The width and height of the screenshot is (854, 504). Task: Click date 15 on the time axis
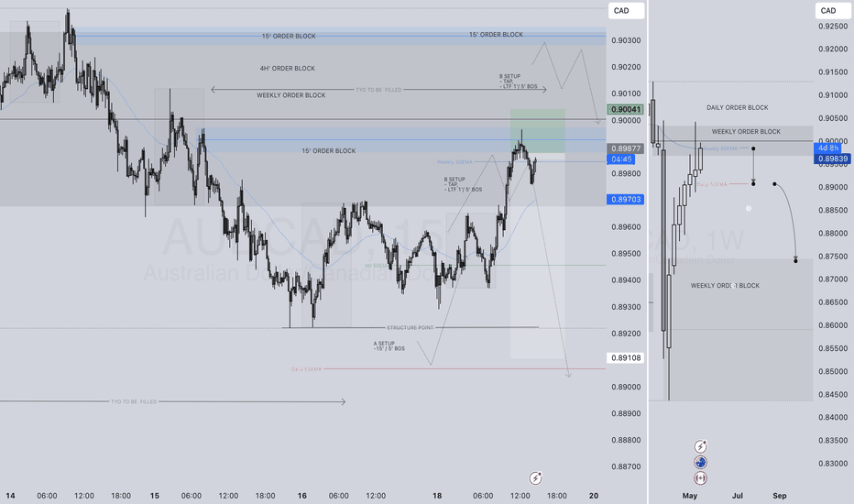click(155, 496)
